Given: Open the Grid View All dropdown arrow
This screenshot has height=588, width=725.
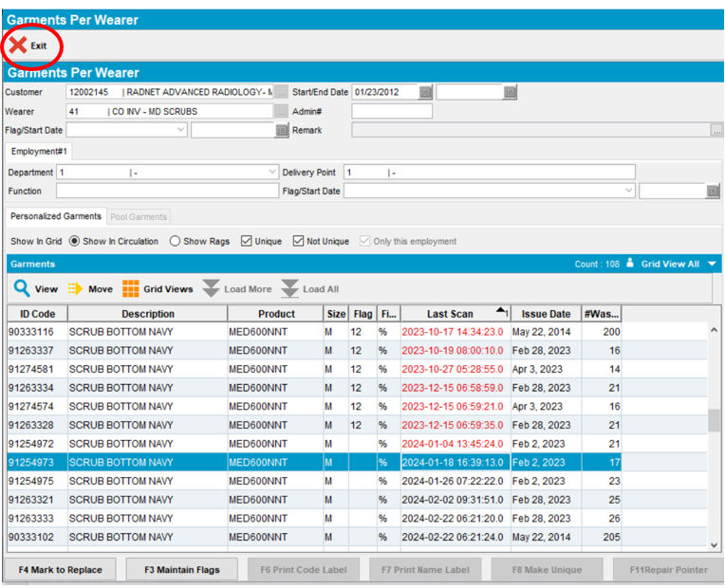Looking at the screenshot, I should point(712,264).
